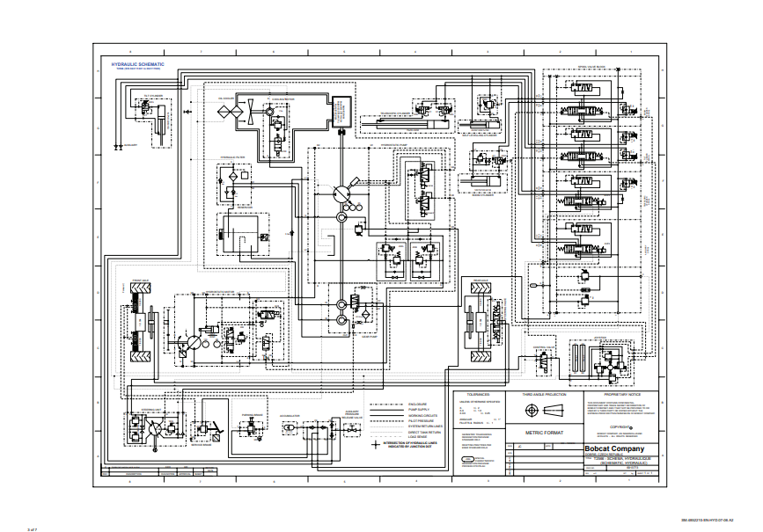Click the hydrostatic pump circle symbol
763x532 pixels.
click(341, 194)
